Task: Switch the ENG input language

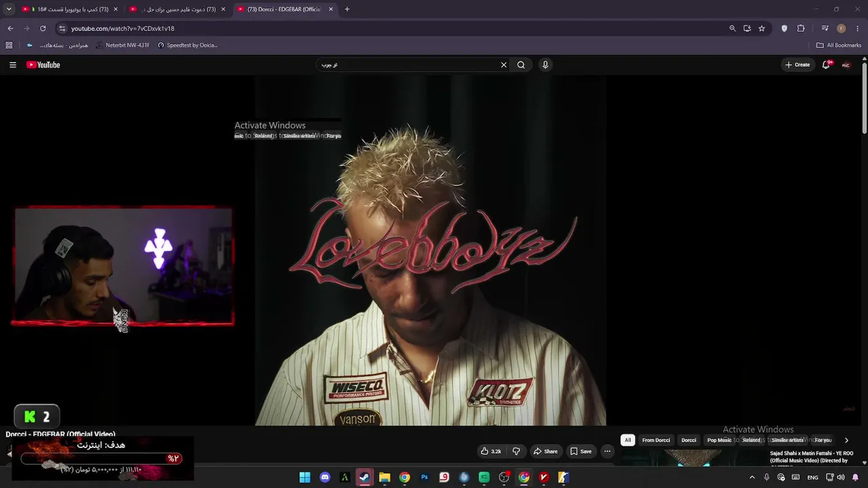Action: tap(812, 477)
